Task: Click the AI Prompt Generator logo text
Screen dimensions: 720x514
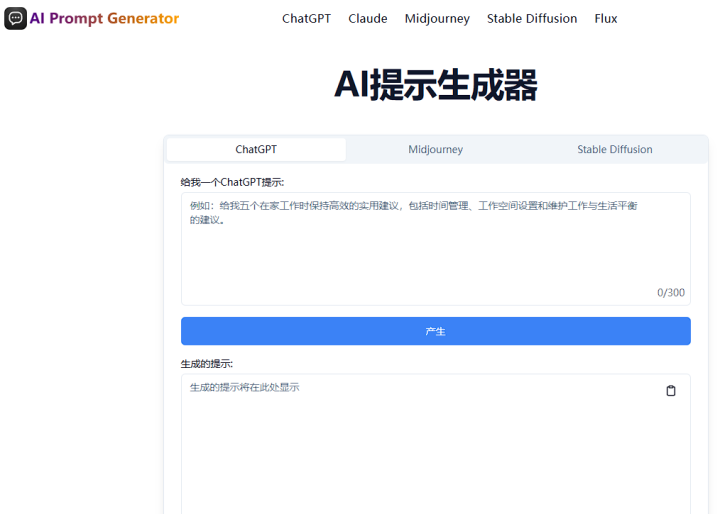Action: pos(104,18)
